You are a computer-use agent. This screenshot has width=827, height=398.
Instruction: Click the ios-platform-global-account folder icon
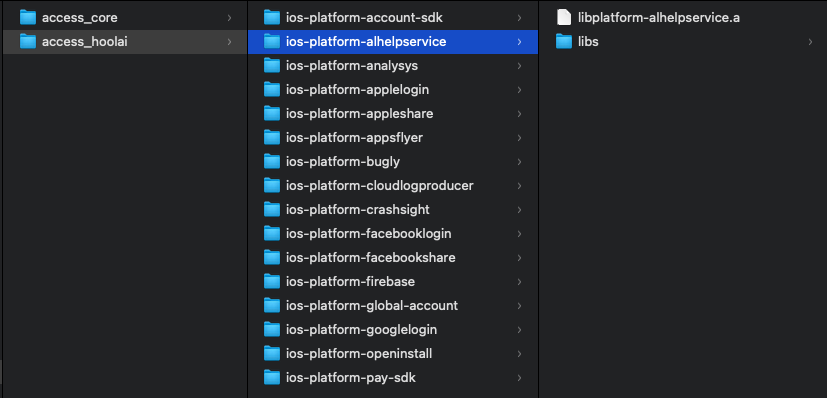pos(272,306)
